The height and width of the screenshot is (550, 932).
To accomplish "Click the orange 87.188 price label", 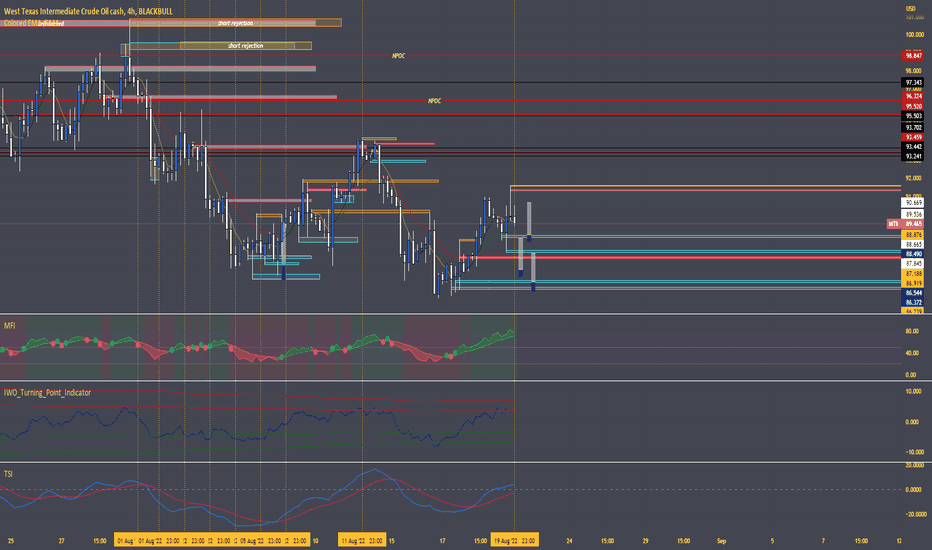I will tap(913, 274).
